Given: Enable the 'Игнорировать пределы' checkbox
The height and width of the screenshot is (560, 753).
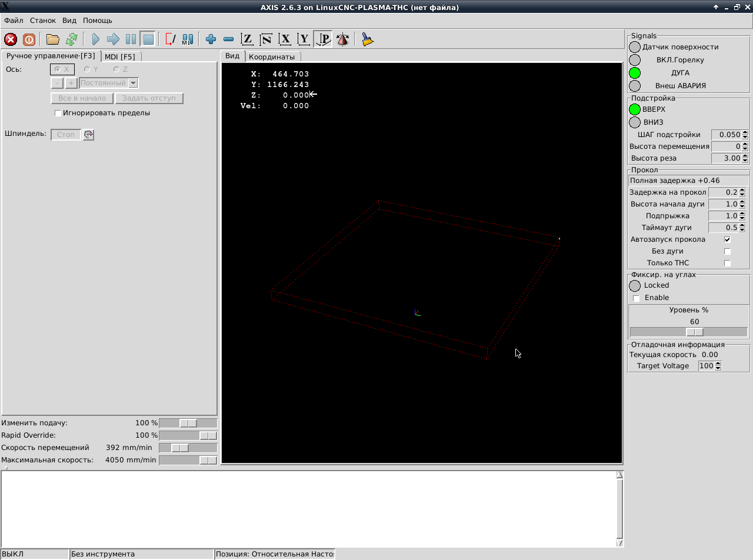Looking at the screenshot, I should [x=58, y=113].
